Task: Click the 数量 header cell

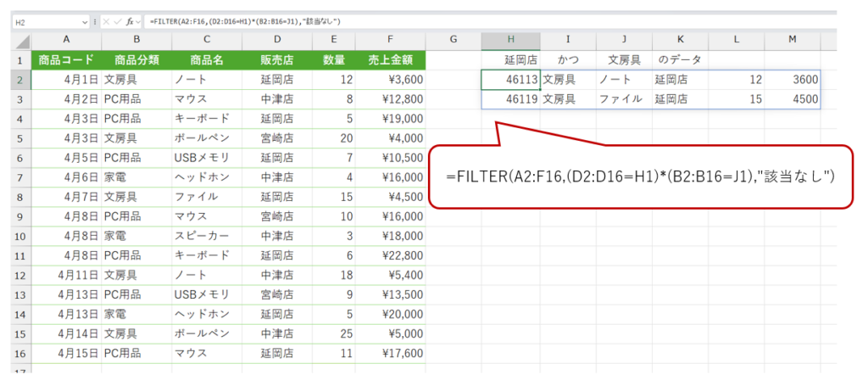Action: pos(334,60)
